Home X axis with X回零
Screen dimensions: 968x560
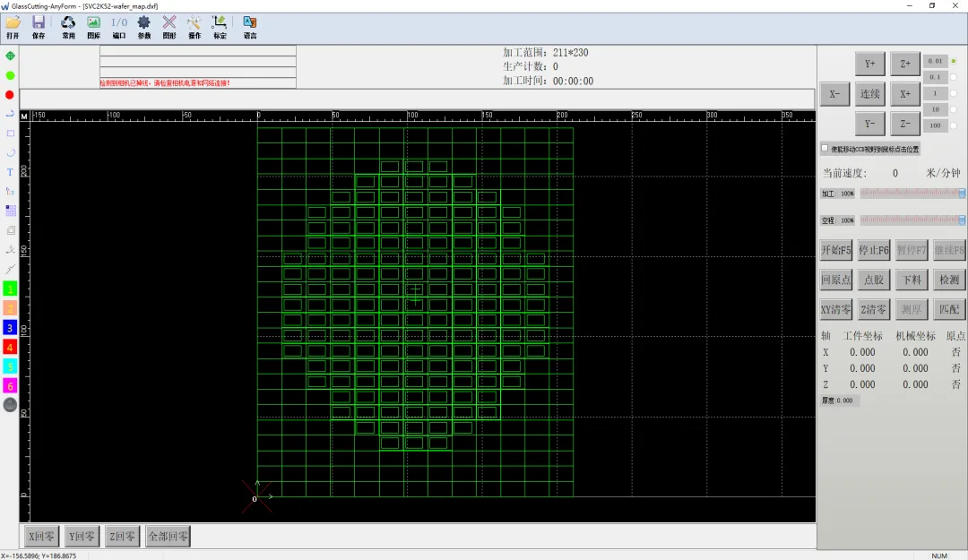click(42, 537)
